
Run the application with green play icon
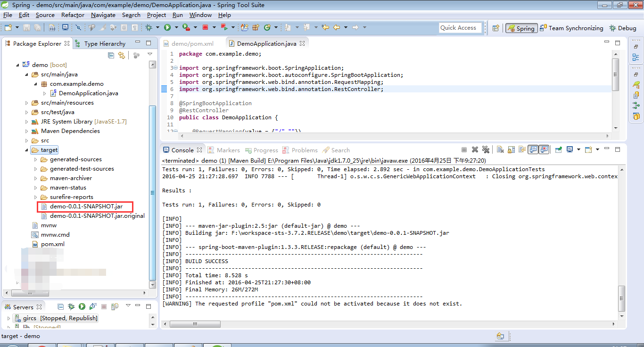(167, 27)
